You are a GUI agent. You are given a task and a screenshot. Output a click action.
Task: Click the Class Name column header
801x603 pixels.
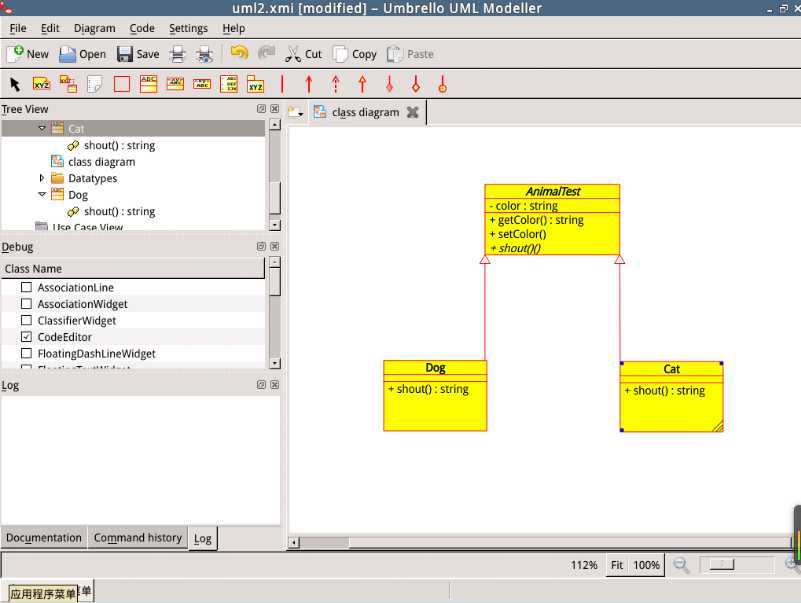[x=133, y=268]
